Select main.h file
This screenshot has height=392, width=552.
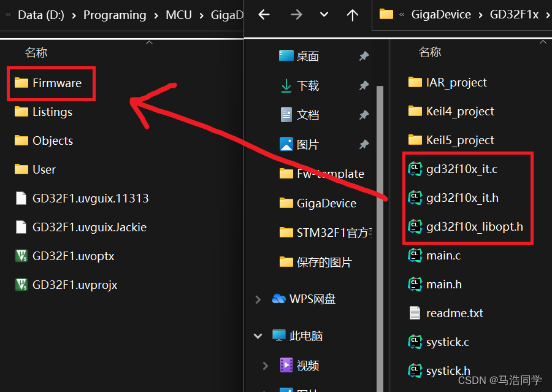pos(435,285)
